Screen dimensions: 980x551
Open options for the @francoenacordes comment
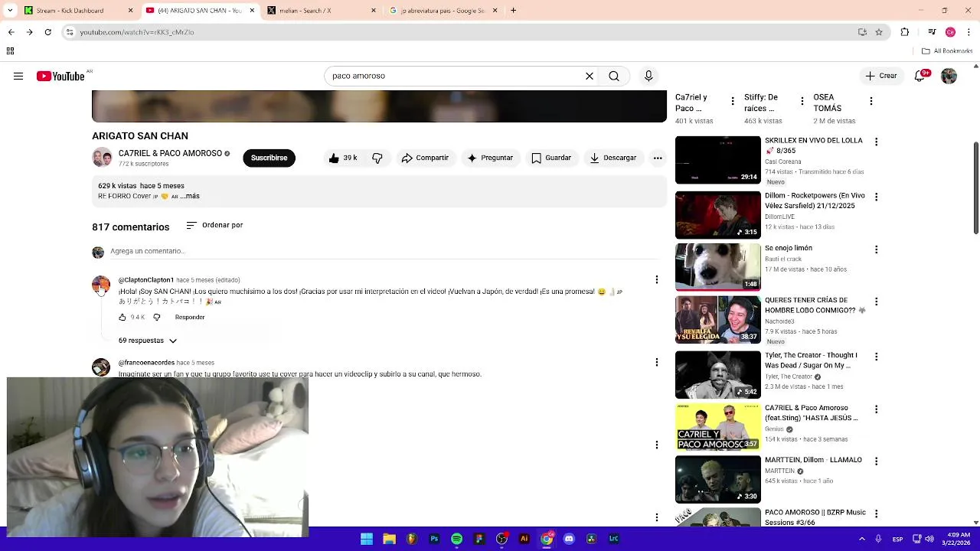[656, 362]
